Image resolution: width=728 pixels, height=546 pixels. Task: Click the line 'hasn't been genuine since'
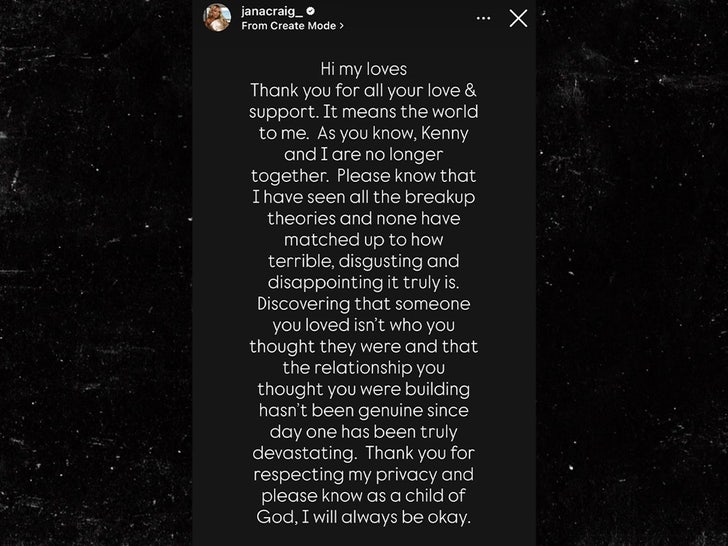(x=363, y=410)
